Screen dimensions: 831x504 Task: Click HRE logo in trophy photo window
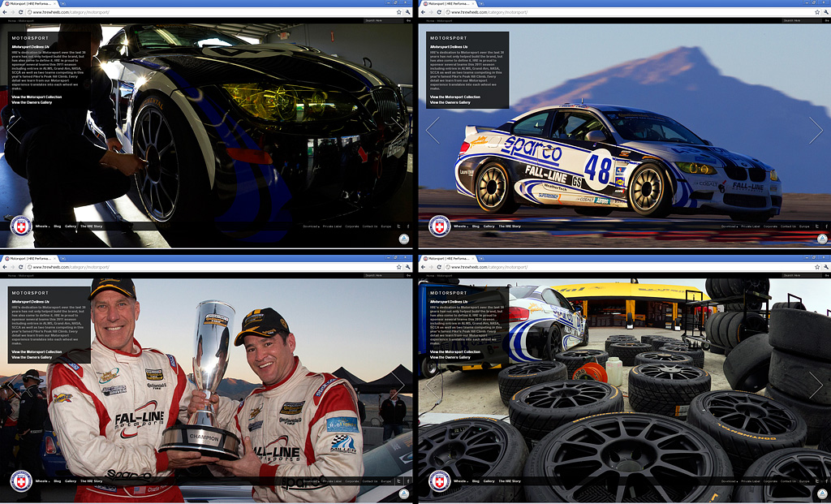(21, 480)
